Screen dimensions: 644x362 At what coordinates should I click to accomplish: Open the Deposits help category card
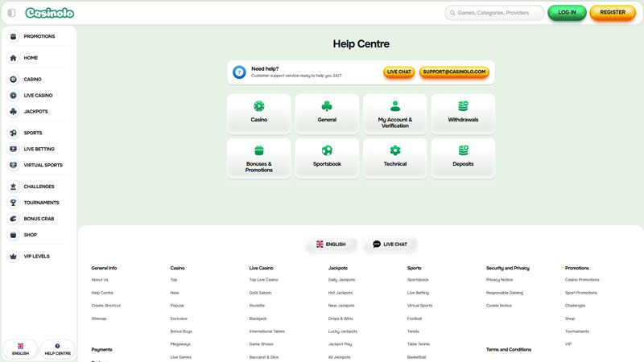[x=463, y=158]
